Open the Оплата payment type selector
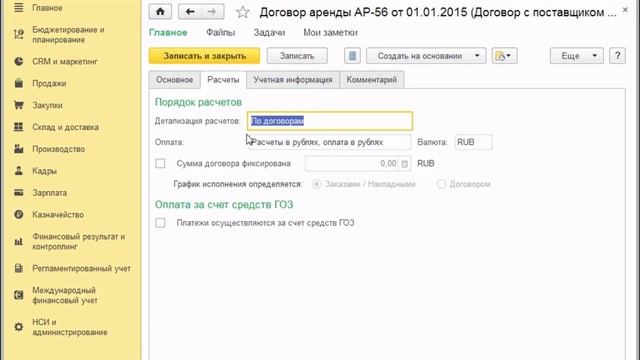 point(329,142)
